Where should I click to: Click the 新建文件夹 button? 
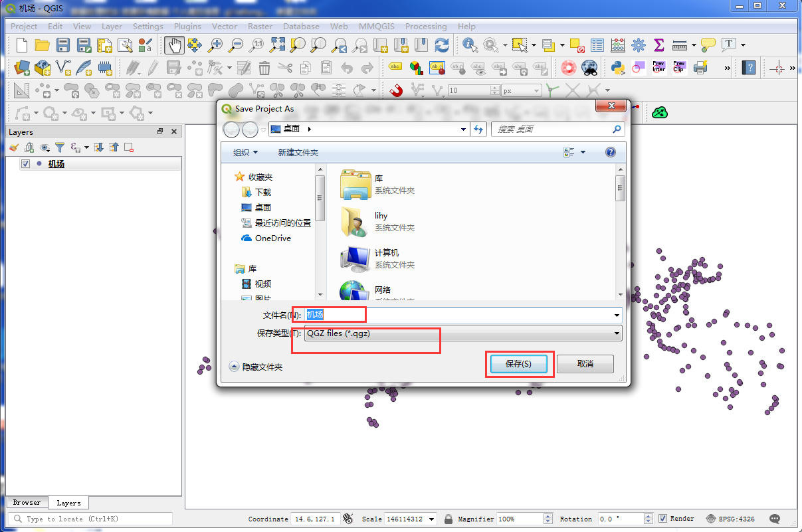(x=298, y=152)
